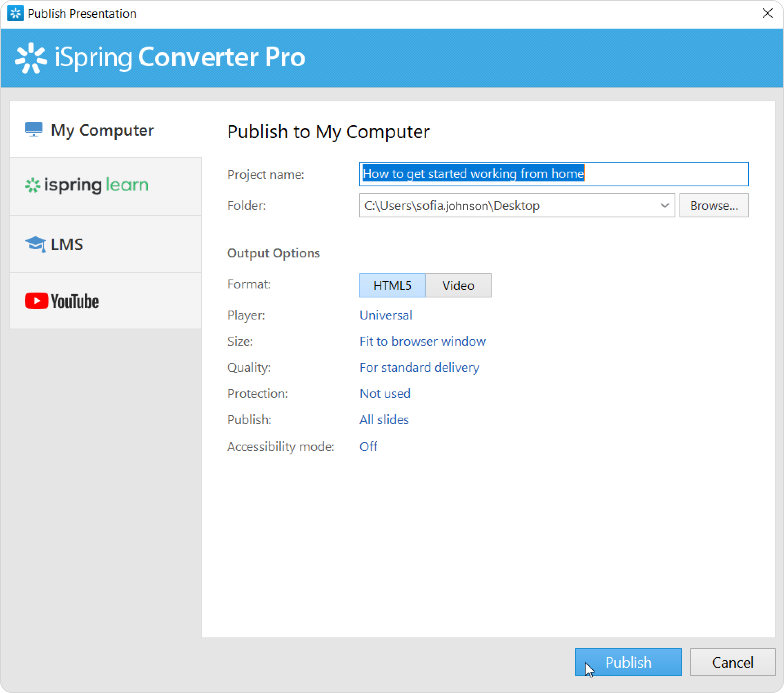
Task: Click the Fit to browser window link
Action: [x=423, y=341]
